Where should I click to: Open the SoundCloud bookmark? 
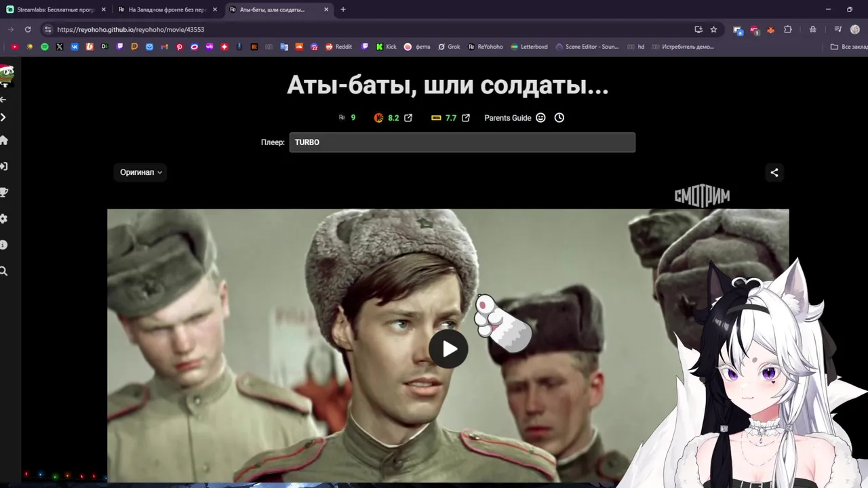click(299, 47)
